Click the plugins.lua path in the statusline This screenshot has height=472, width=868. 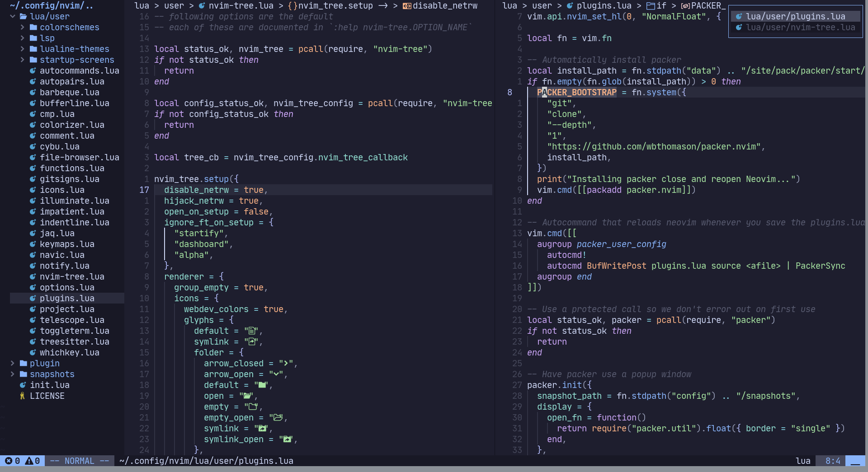pyautogui.click(x=206, y=461)
